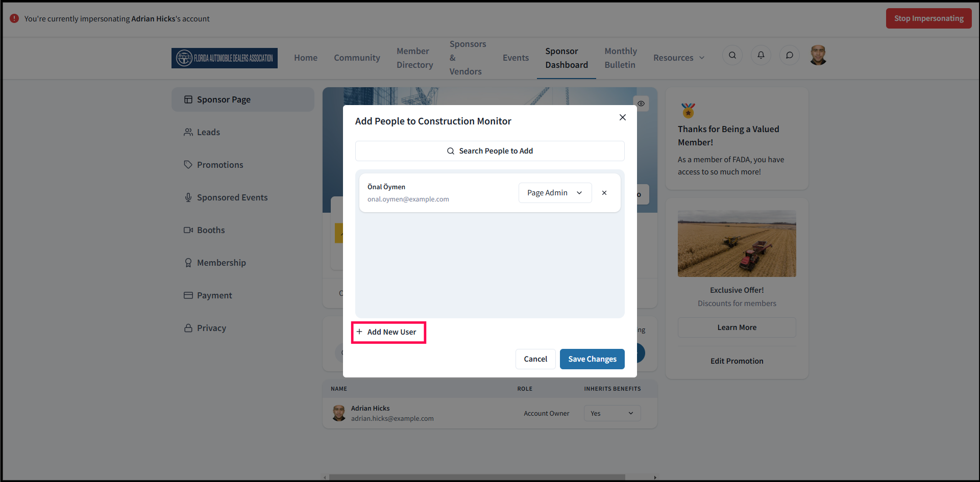The height and width of the screenshot is (482, 980).
Task: Click Save Changes
Action: [592, 359]
